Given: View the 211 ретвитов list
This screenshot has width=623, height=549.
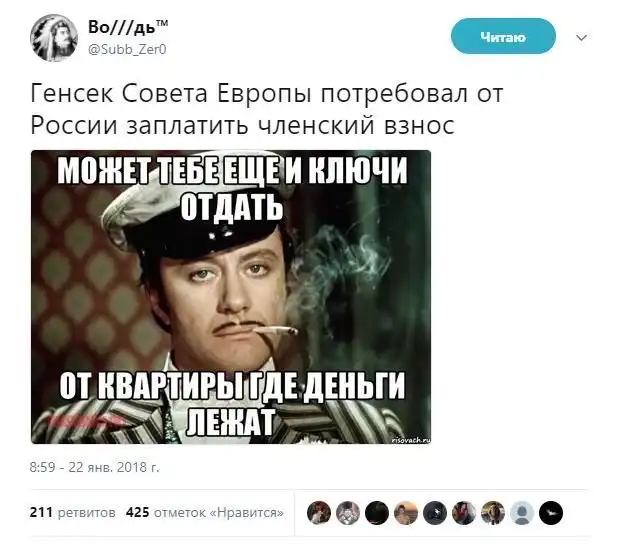Looking at the screenshot, I should (72, 512).
